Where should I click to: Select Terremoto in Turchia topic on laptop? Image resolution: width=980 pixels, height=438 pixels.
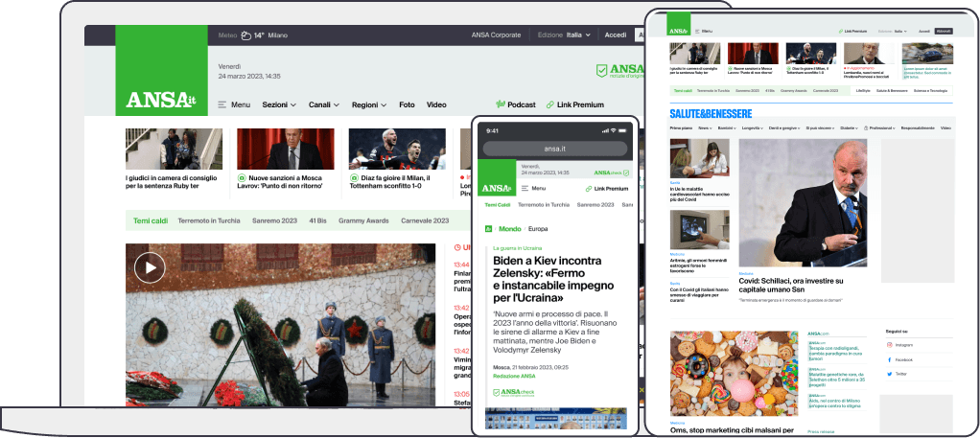[209, 220]
